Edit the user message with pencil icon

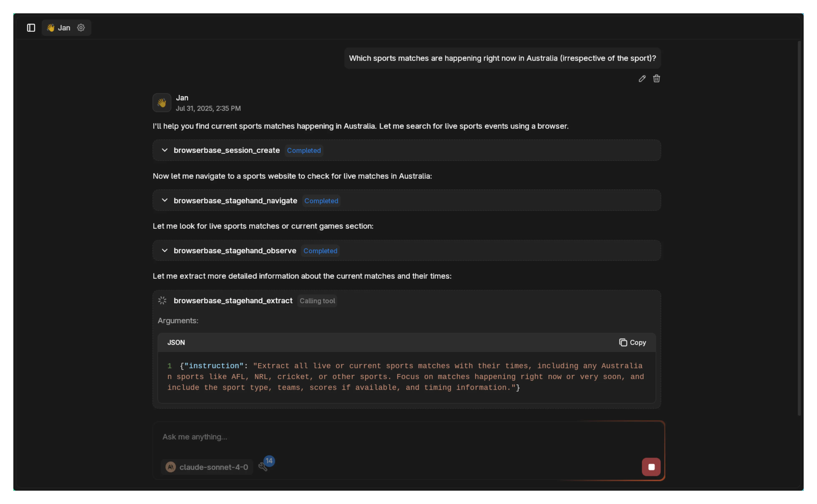click(x=642, y=78)
